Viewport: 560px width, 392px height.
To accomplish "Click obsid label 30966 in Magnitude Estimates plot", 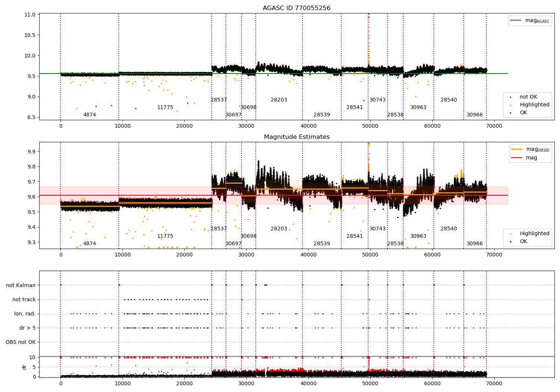I will tap(475, 244).
